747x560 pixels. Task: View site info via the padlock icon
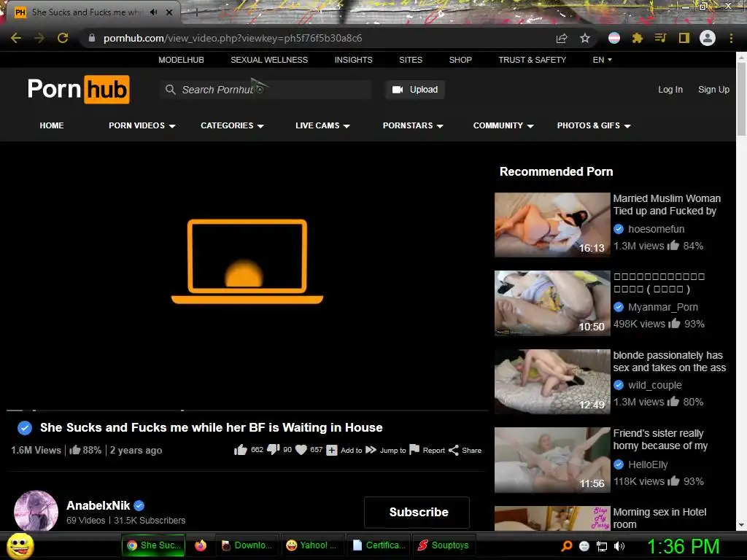pyautogui.click(x=92, y=38)
